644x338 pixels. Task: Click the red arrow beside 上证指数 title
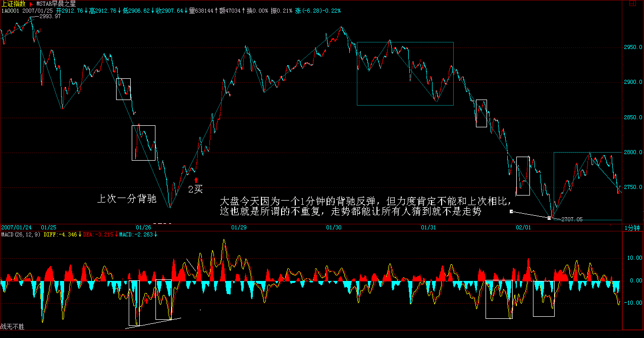(x=31, y=4)
